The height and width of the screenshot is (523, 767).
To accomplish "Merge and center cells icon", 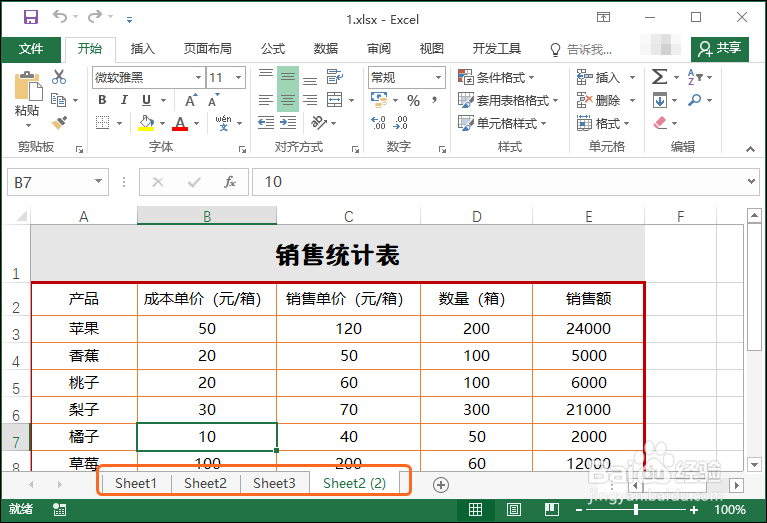I will 335,100.
